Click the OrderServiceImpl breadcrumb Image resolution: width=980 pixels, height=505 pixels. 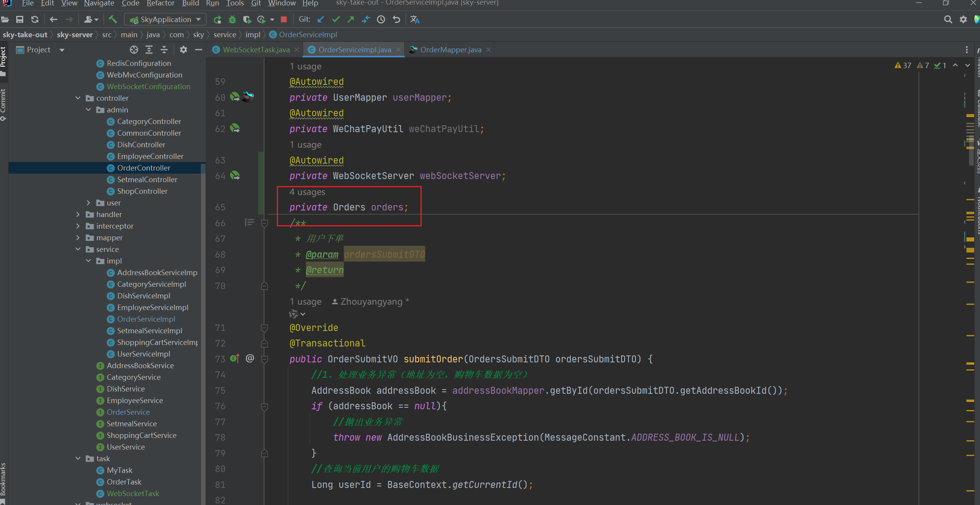308,34
